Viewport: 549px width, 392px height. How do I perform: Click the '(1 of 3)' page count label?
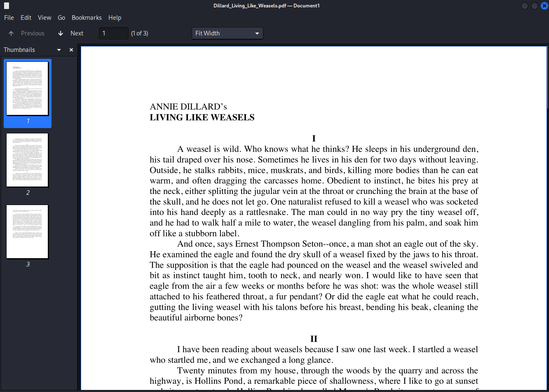tap(140, 33)
